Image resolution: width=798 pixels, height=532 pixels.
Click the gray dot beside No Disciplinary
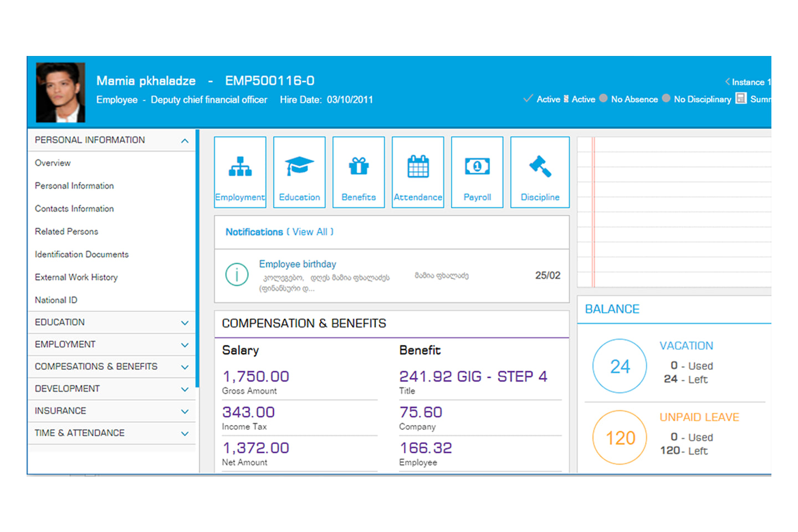point(666,98)
